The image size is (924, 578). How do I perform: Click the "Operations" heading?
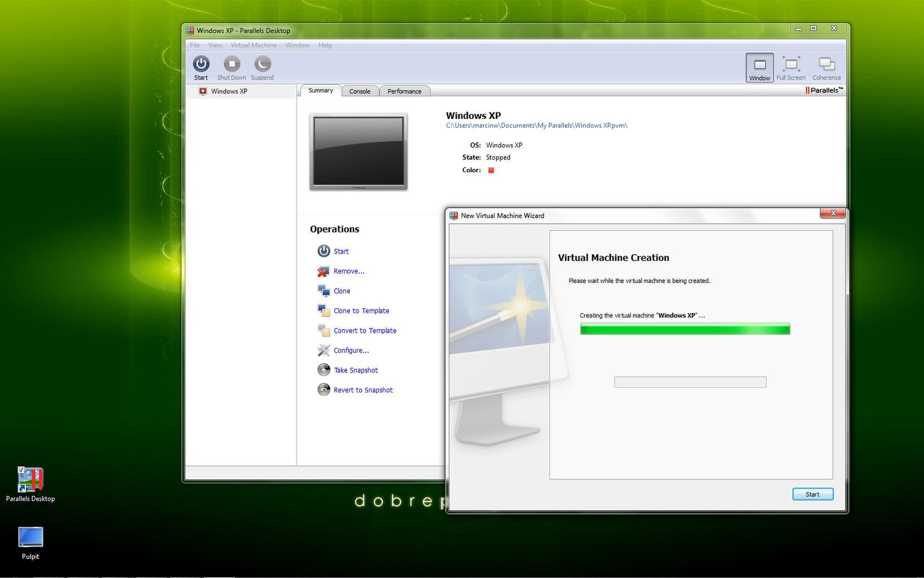(x=334, y=229)
